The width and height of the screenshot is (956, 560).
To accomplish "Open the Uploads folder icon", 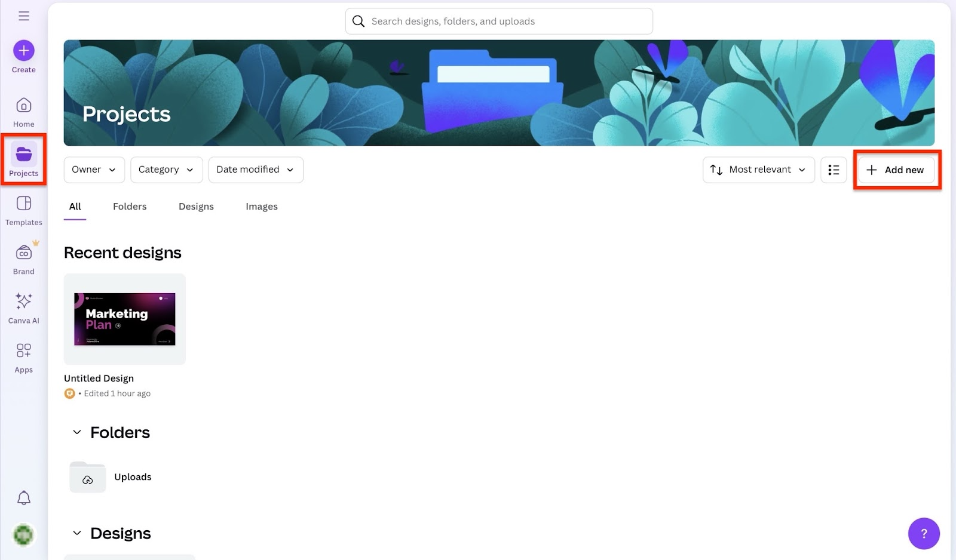I will (x=88, y=477).
